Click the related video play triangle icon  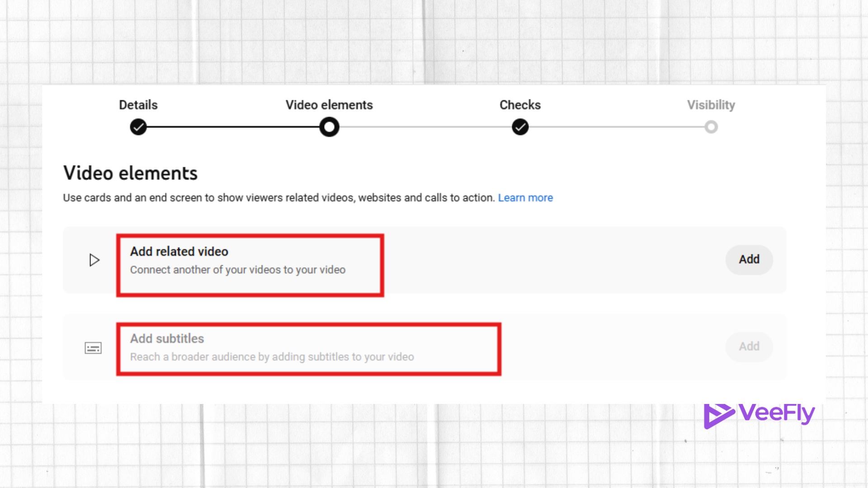pos(94,260)
